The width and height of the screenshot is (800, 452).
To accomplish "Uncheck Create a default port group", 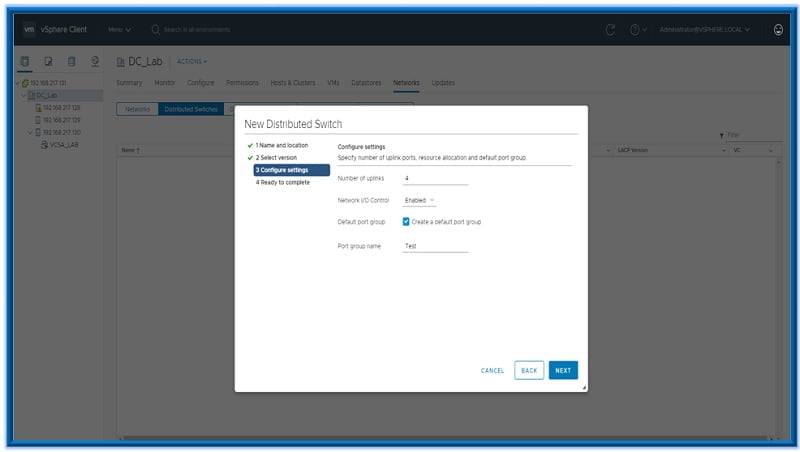I will point(406,222).
